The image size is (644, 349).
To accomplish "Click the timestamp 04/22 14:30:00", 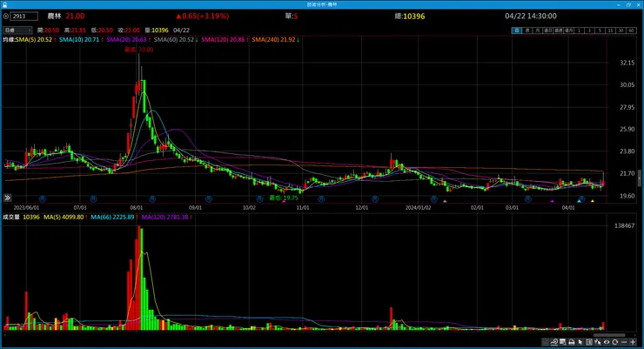I will pyautogui.click(x=531, y=16).
